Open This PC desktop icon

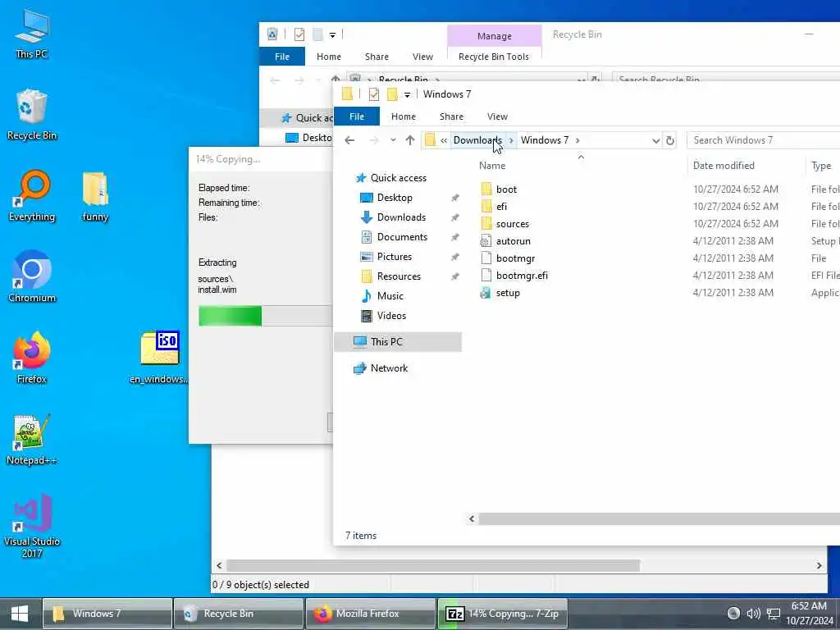pos(32,34)
